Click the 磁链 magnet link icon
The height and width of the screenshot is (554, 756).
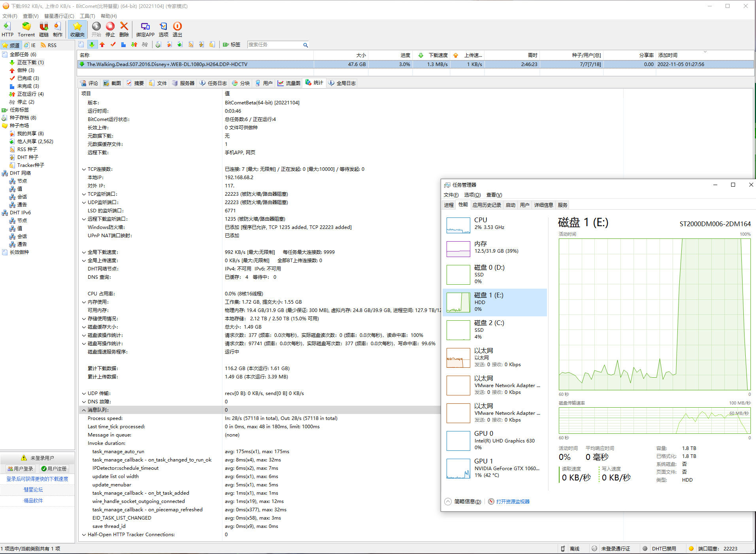coord(44,29)
